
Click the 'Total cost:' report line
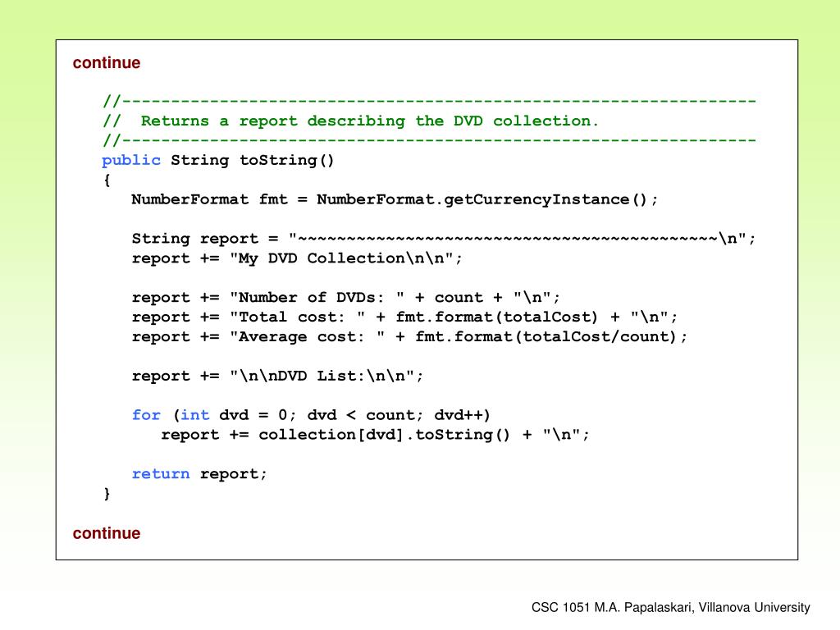click(x=404, y=317)
